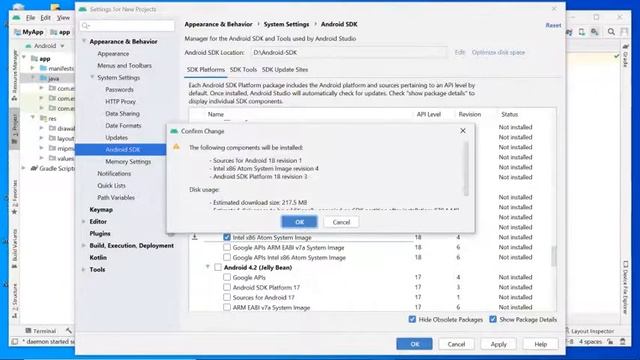The height and width of the screenshot is (360, 640).
Task: Check Google APIs under Android 4.2
Action: click(227, 277)
